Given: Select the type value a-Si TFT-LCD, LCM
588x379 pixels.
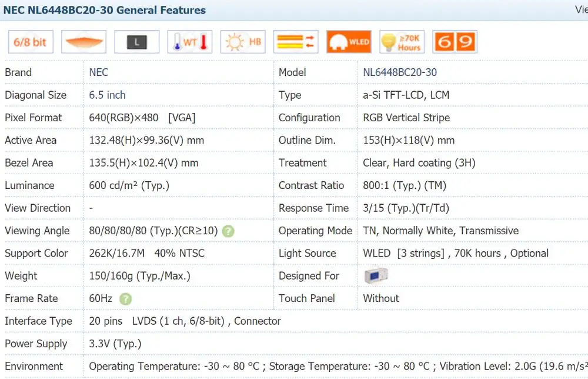Looking at the screenshot, I should click(x=406, y=95).
